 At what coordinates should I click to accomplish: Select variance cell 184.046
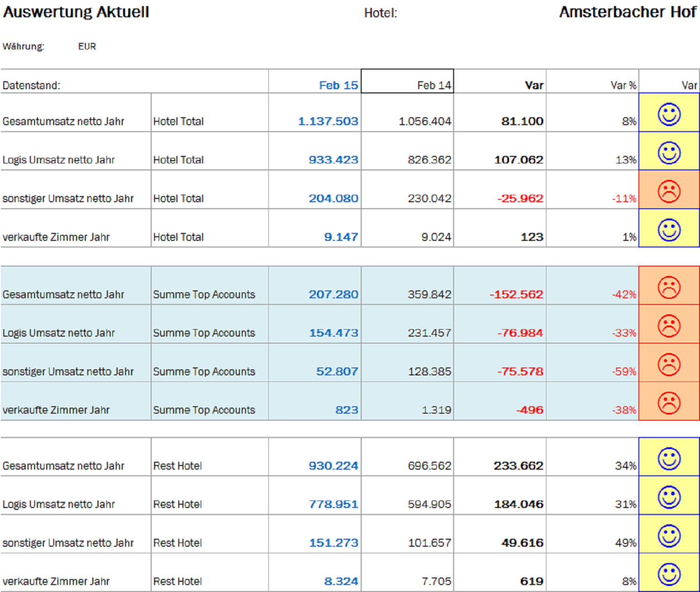[x=500, y=496]
